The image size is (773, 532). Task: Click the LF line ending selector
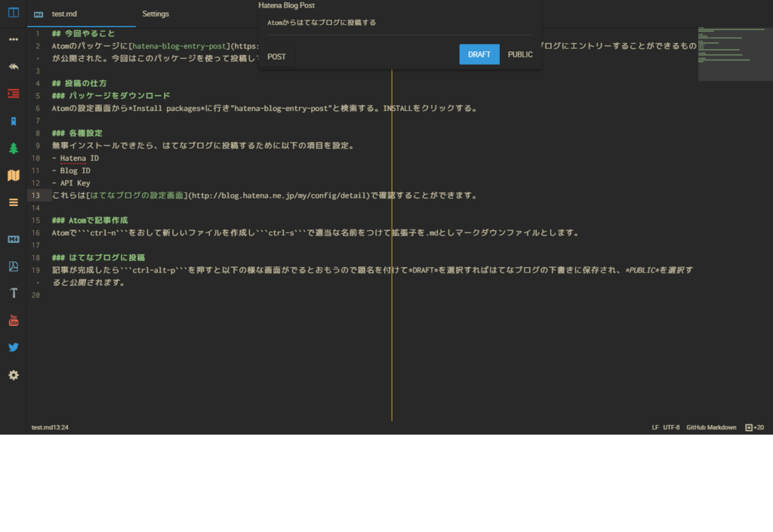pyautogui.click(x=655, y=428)
